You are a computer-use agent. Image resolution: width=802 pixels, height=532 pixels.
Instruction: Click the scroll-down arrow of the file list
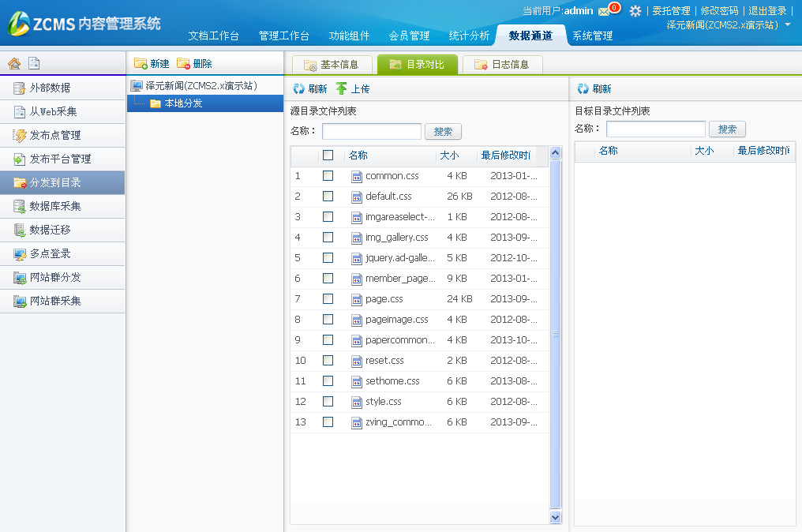click(x=555, y=517)
